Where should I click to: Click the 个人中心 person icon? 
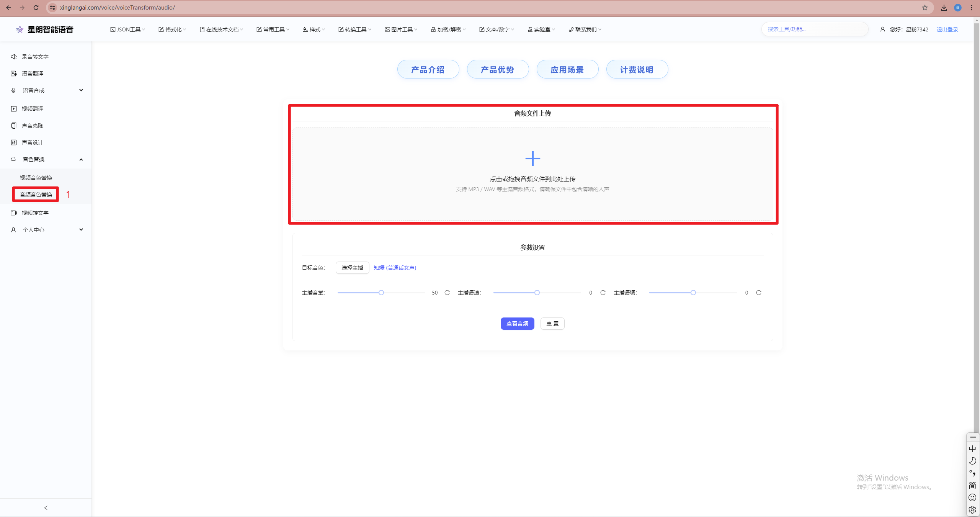coord(14,230)
